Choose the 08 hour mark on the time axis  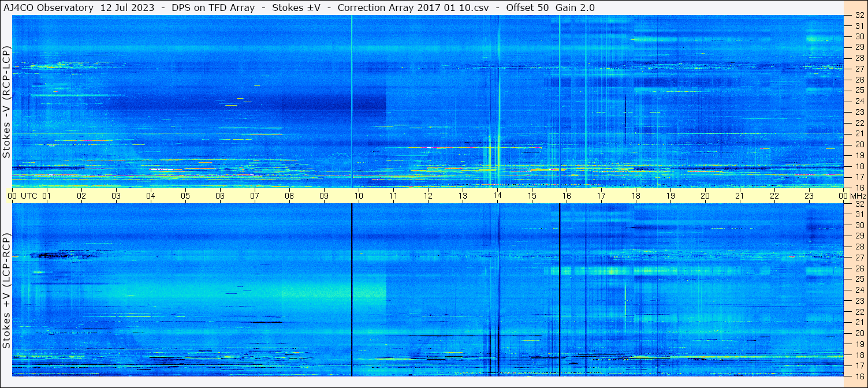coord(289,196)
